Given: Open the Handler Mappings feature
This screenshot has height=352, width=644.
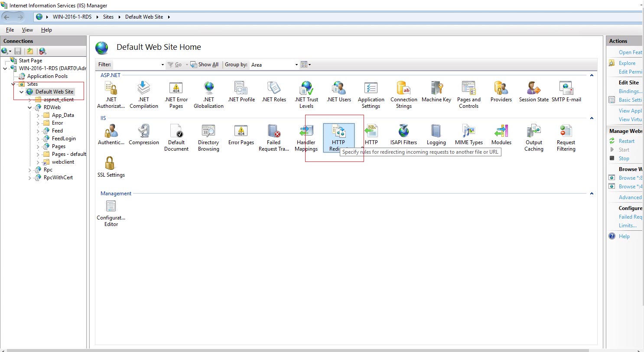Looking at the screenshot, I should (306, 138).
